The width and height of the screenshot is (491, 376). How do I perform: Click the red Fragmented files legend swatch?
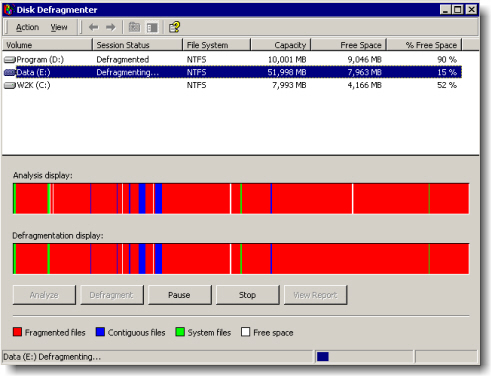(17, 332)
